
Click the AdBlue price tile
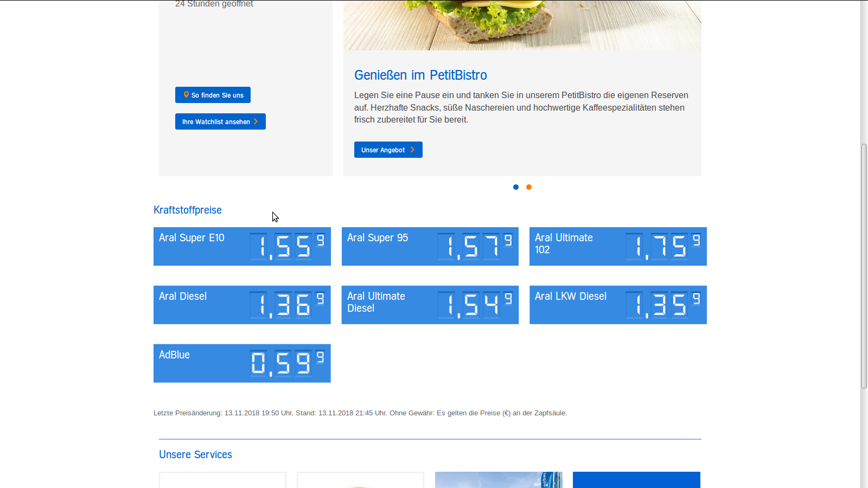[x=242, y=363]
